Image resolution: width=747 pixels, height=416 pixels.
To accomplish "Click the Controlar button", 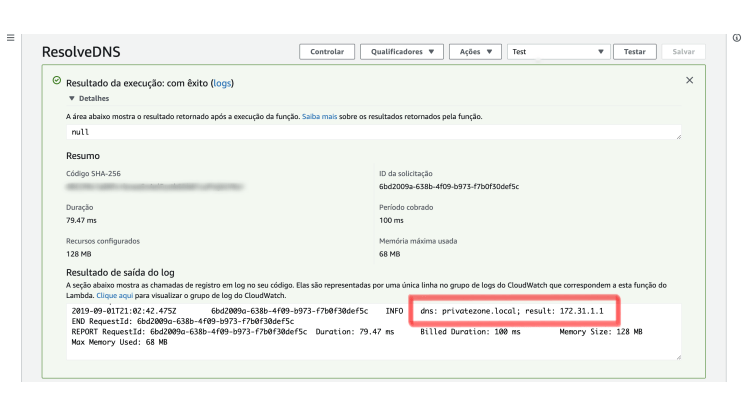I will click(326, 51).
